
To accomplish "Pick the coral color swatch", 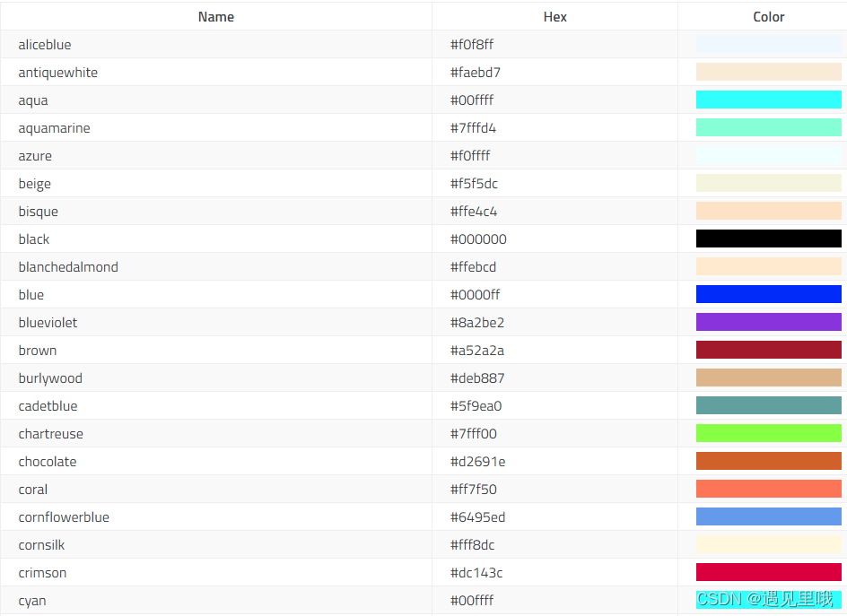I will 769,489.
